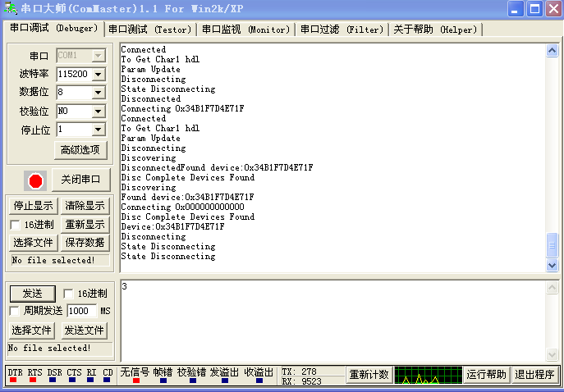Image resolution: width=564 pixels, height=392 pixels.
Task: Click the 关闭串口 close port button
Action: [x=80, y=180]
